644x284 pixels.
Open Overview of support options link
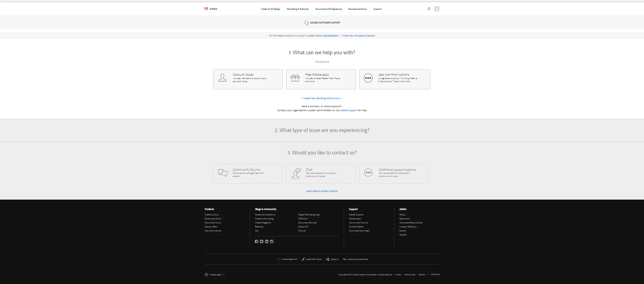[x=358, y=35]
